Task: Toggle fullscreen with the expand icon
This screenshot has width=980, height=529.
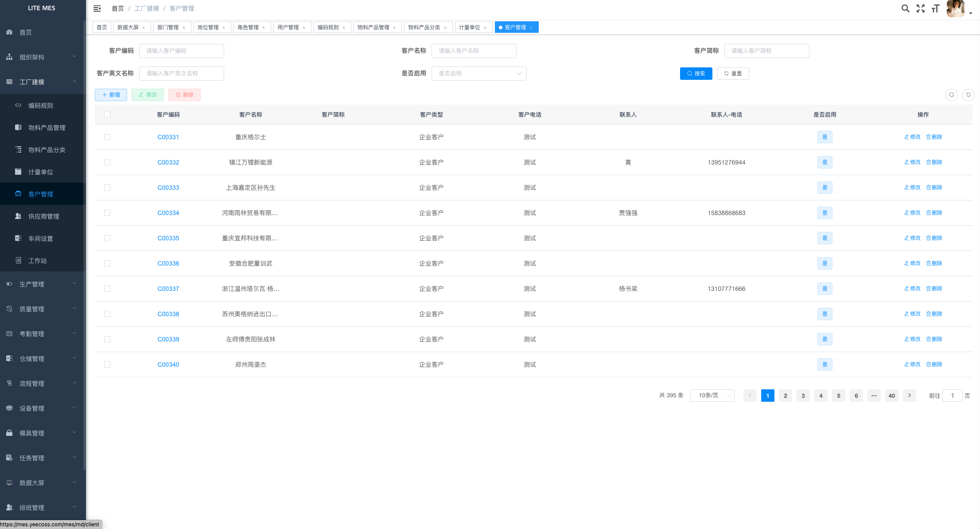Action: click(921, 8)
